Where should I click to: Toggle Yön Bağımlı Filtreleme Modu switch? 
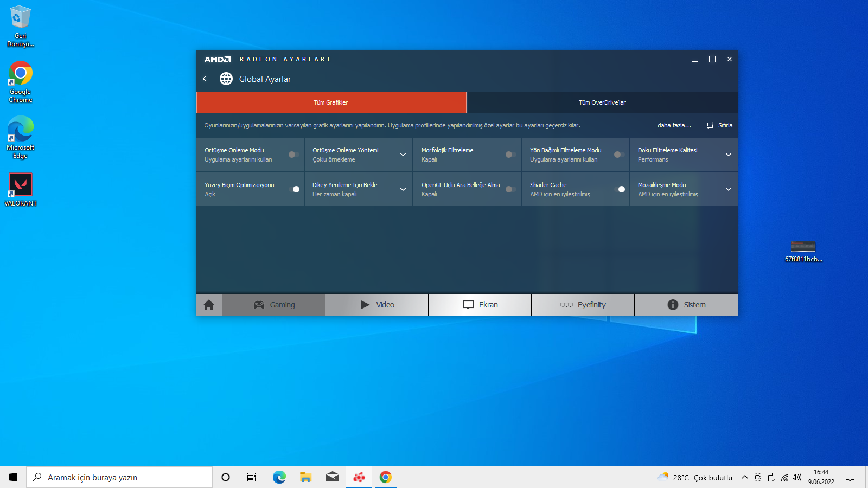click(x=619, y=155)
